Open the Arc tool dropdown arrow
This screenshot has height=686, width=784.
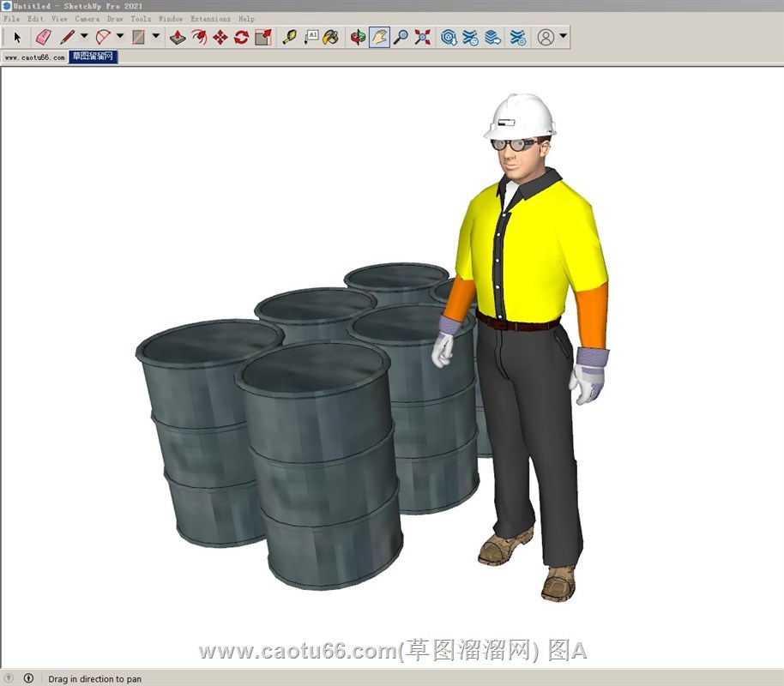tap(120, 37)
